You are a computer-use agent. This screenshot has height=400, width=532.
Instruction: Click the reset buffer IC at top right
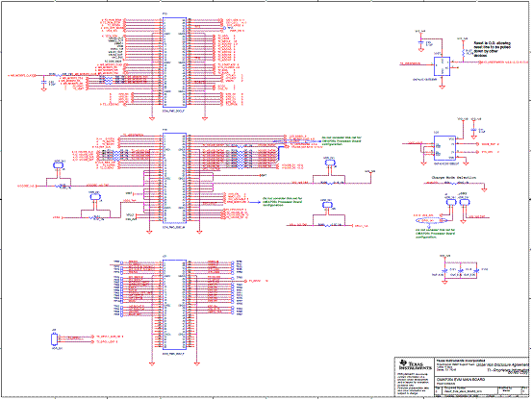coord(443,66)
